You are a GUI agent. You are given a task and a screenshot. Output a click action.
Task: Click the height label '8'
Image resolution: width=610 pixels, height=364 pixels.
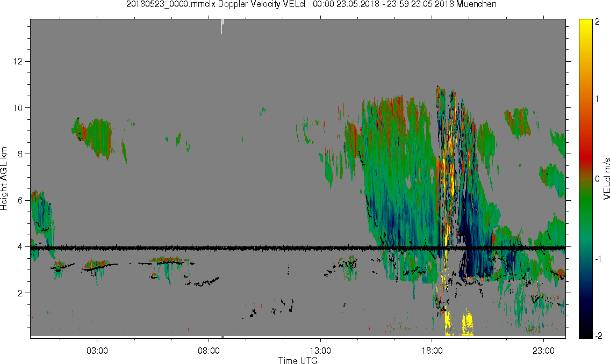click(20, 154)
